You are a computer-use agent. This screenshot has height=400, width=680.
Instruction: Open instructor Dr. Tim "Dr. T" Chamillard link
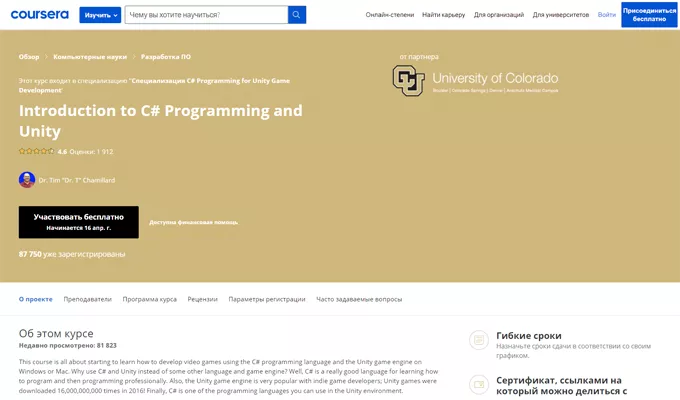pyautogui.click(x=77, y=180)
